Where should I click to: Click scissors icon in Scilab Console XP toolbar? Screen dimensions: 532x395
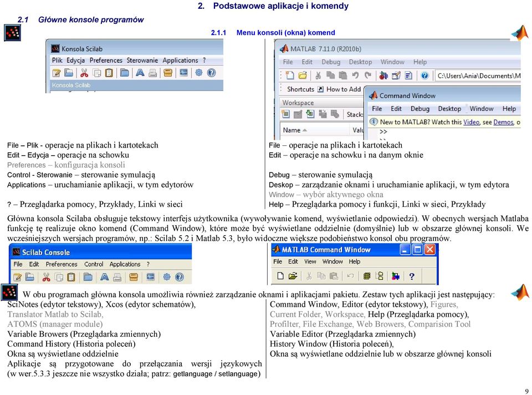pos(46,277)
